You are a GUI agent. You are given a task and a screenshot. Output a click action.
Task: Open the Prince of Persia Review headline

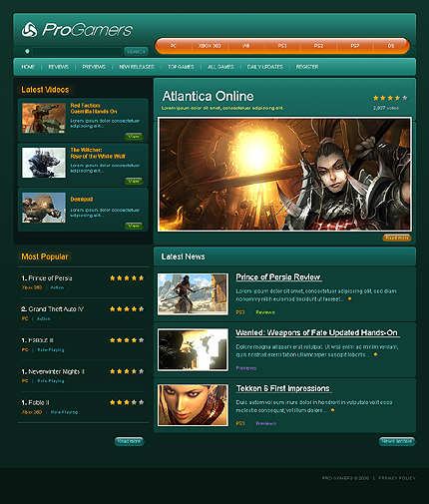click(x=278, y=277)
